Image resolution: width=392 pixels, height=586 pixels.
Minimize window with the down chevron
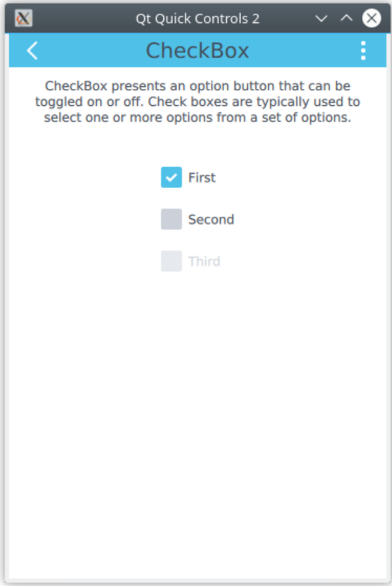tap(321, 18)
